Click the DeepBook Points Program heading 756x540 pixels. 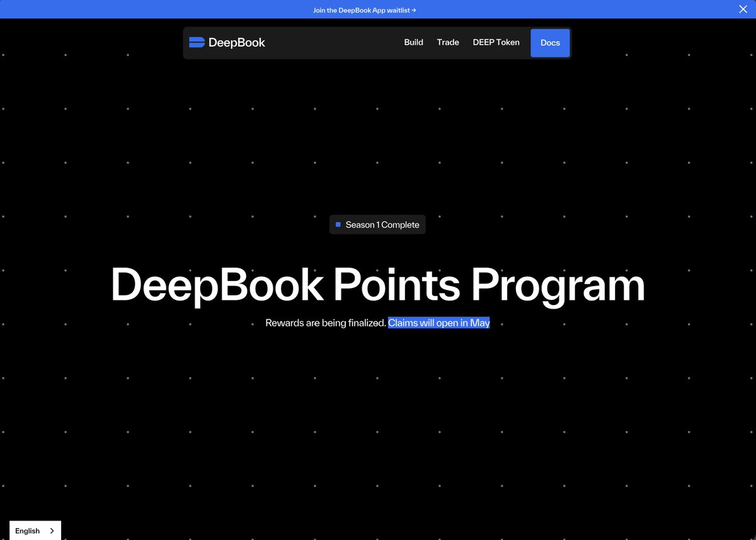(x=378, y=285)
